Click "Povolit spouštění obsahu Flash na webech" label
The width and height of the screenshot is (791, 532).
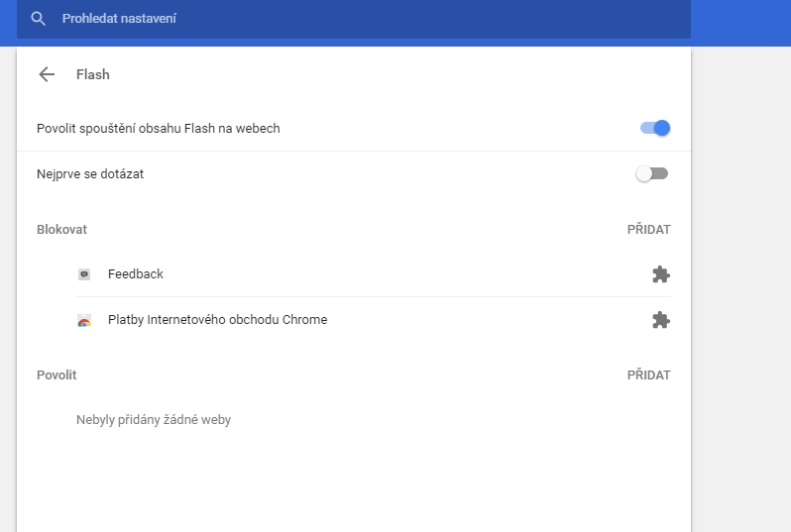point(159,129)
